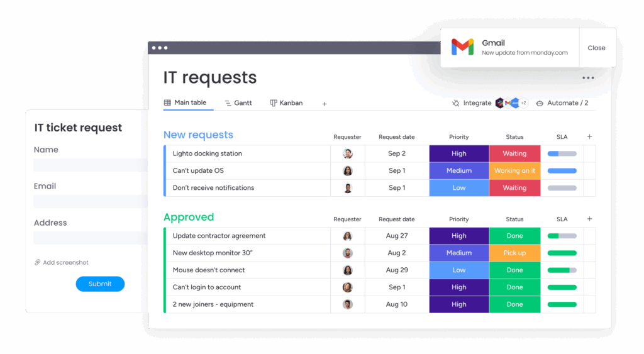Add a column to the Approved group
This screenshot has width=644, height=354.
tap(589, 219)
